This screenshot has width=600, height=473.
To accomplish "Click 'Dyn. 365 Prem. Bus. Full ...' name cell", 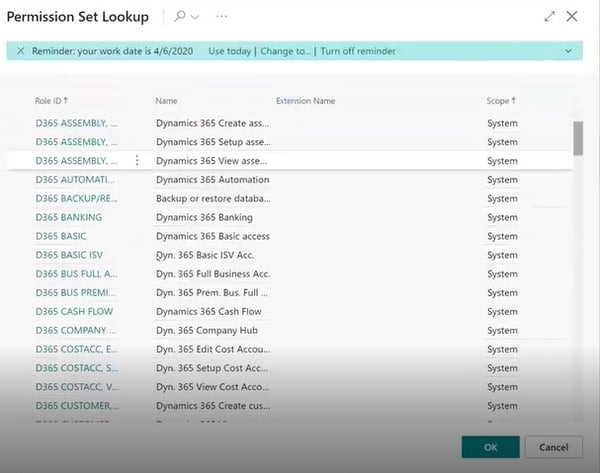I will pyautogui.click(x=212, y=292).
